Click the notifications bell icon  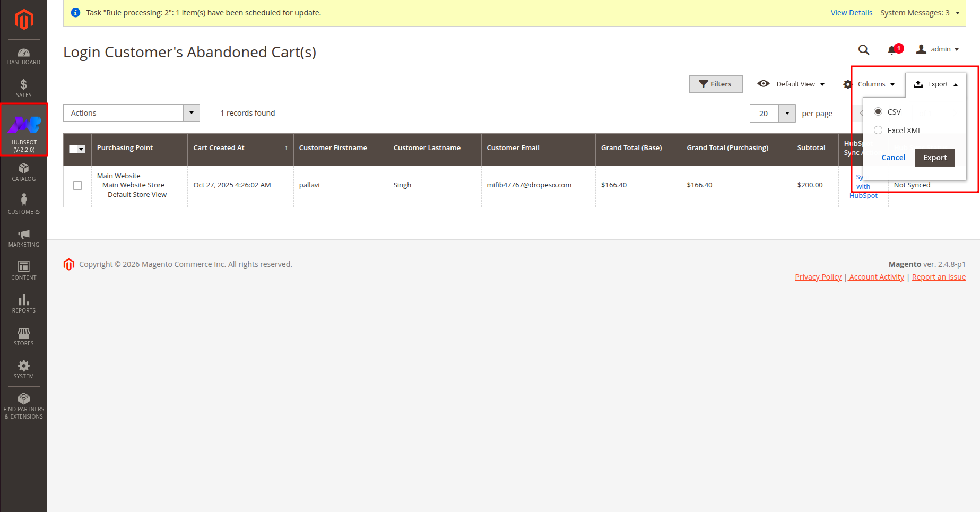click(x=892, y=50)
